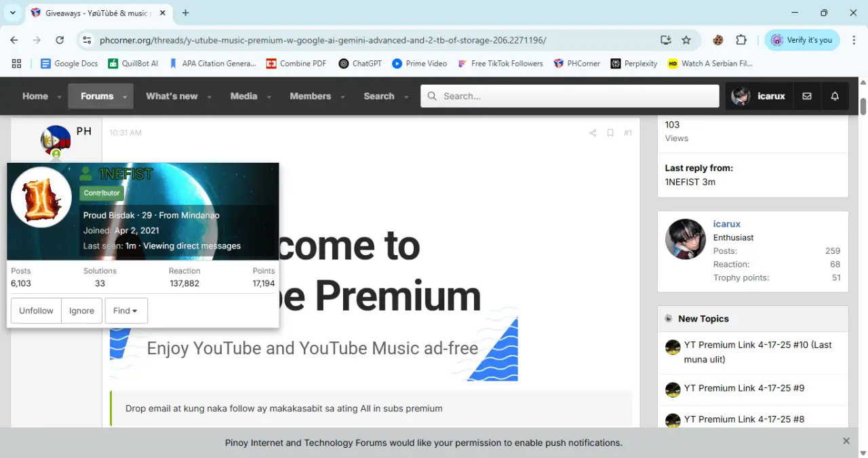
Task: Go to Home in forum navigation
Action: tap(35, 96)
